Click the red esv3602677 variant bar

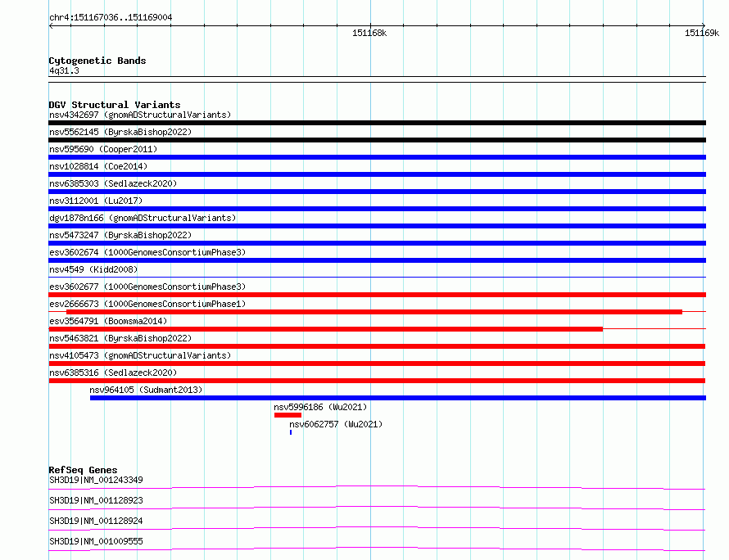point(377,295)
